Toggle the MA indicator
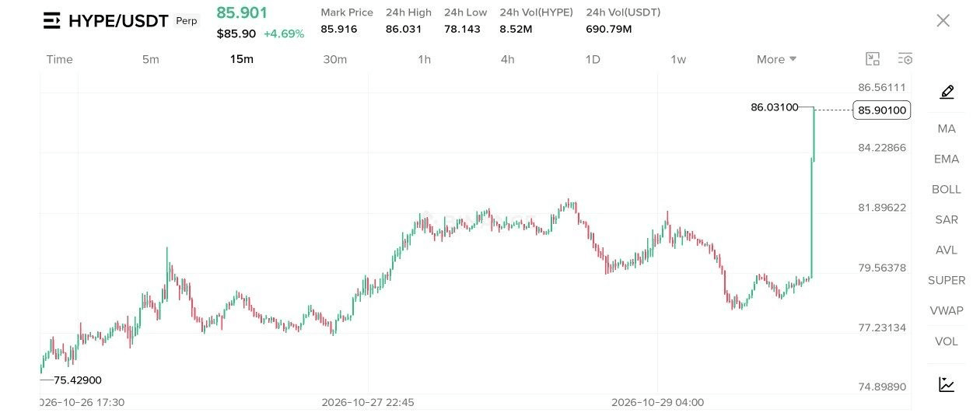This screenshot has width=980, height=420. pos(947,129)
